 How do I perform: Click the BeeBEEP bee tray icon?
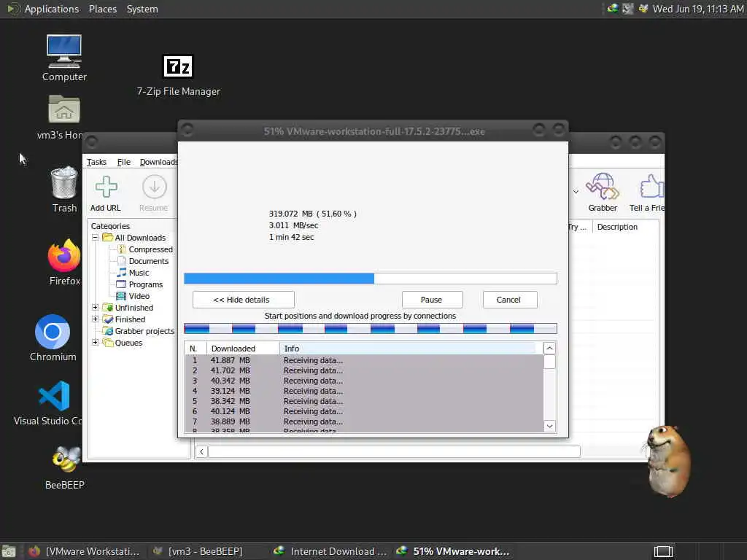(643, 8)
